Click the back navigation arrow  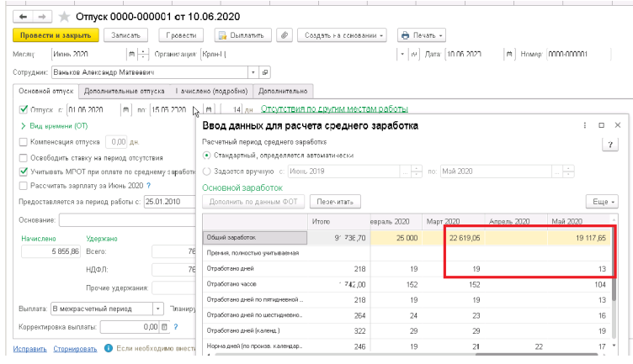[x=23, y=16]
